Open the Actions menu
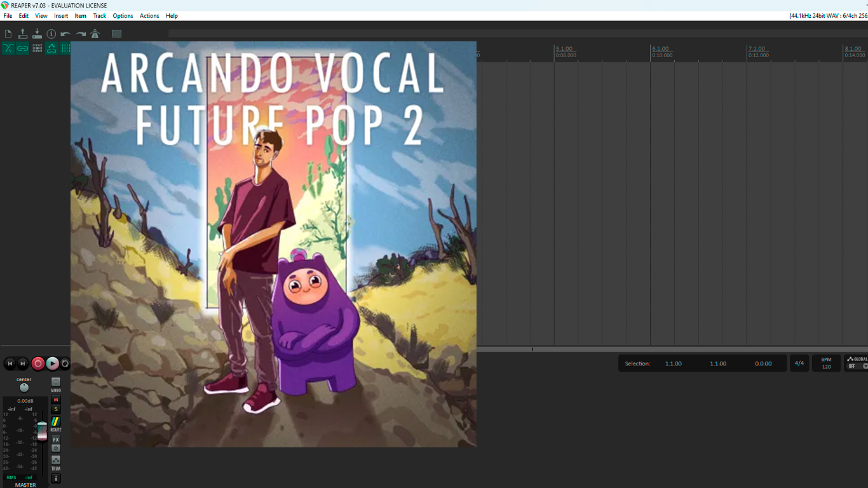Image resolution: width=868 pixels, height=488 pixels. pyautogui.click(x=149, y=16)
